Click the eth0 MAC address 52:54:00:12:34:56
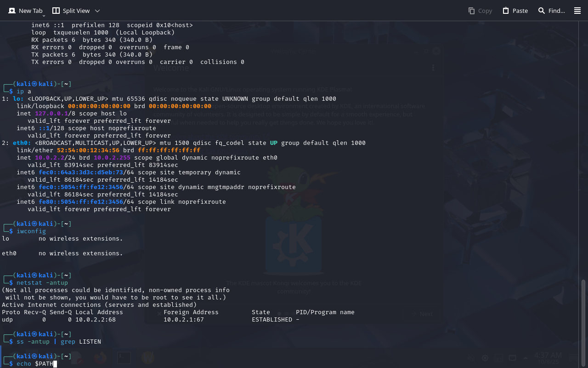Screen dimensions: 588x368 click(88, 150)
